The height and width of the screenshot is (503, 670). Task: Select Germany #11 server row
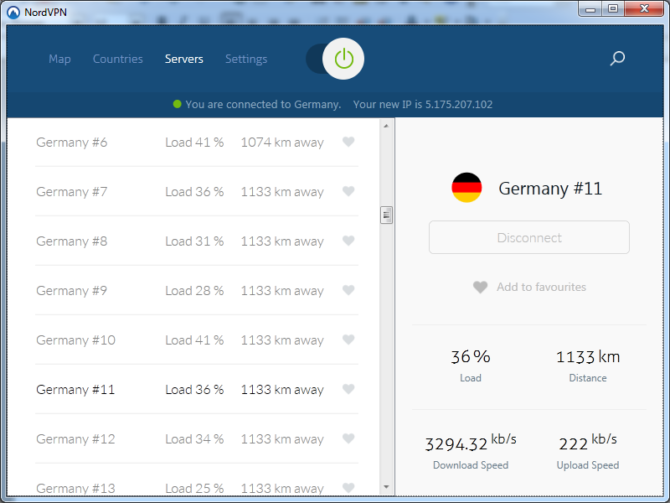197,389
